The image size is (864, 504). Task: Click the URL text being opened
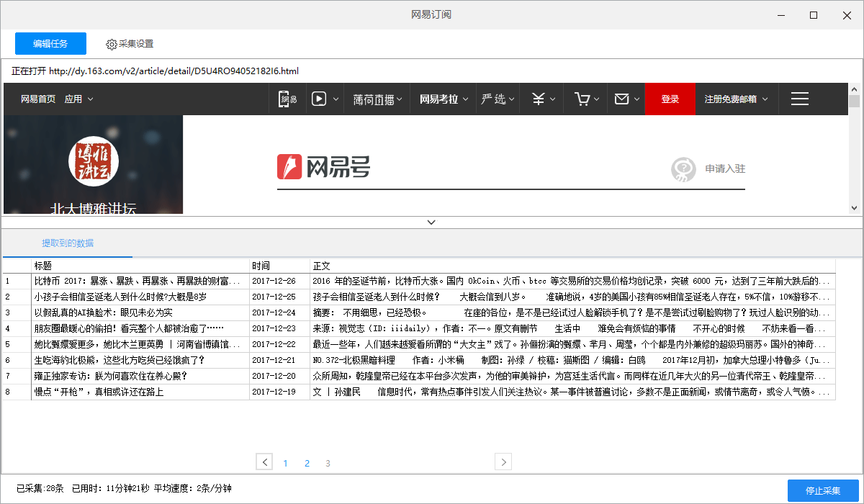(174, 71)
